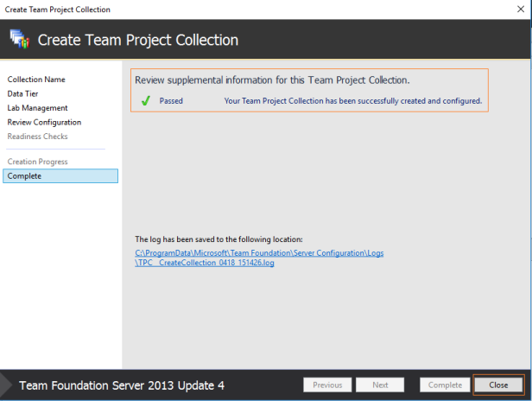This screenshot has height=401, width=532.
Task: Click the Next button
Action: click(x=380, y=385)
